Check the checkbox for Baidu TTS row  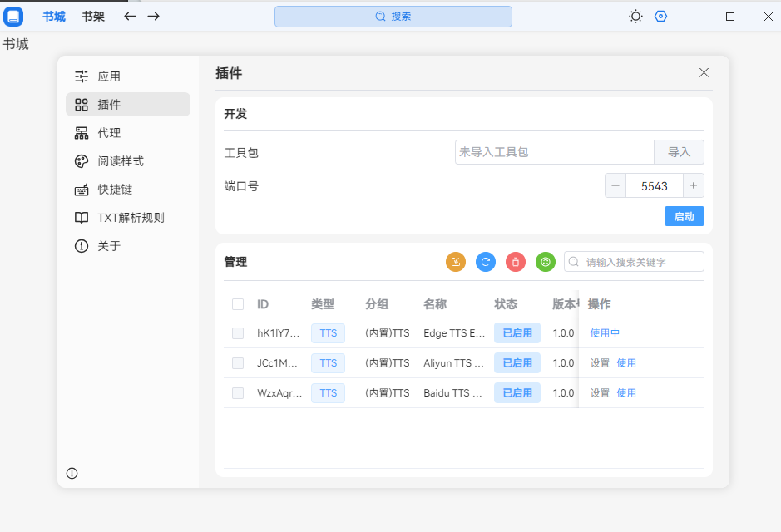(x=238, y=392)
